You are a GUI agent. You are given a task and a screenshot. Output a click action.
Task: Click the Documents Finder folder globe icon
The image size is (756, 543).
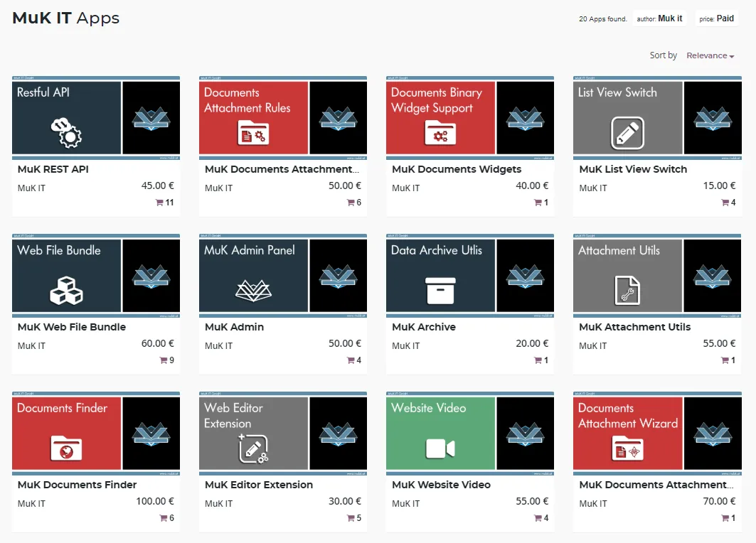[x=67, y=448]
